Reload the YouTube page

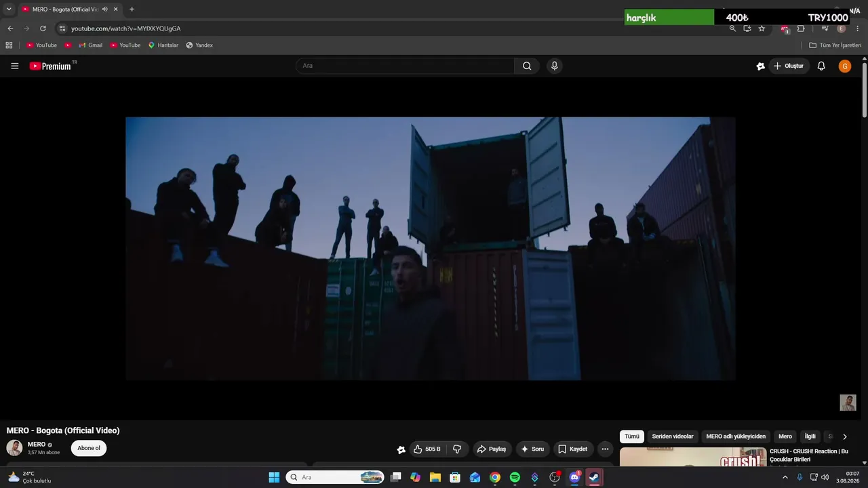click(43, 28)
